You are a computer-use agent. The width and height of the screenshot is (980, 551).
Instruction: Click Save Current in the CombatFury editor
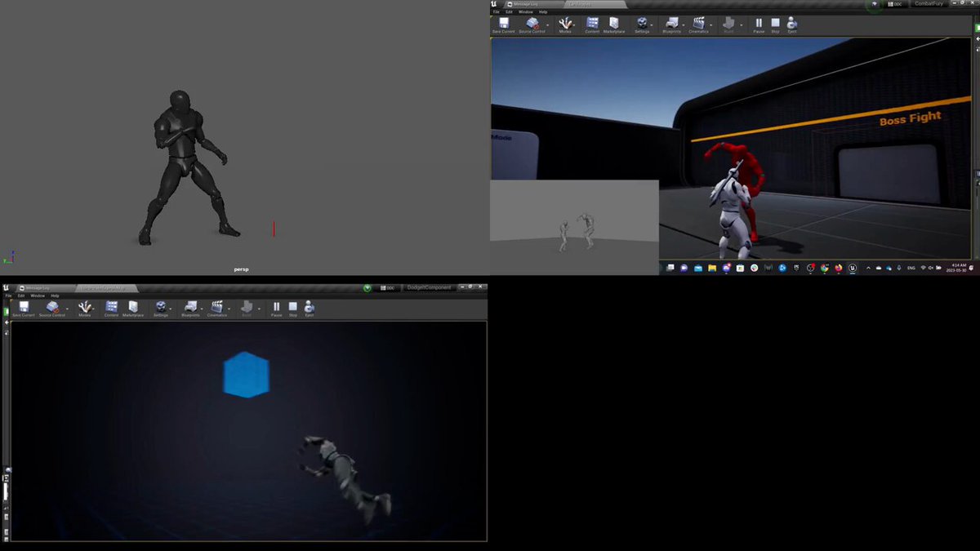503,25
